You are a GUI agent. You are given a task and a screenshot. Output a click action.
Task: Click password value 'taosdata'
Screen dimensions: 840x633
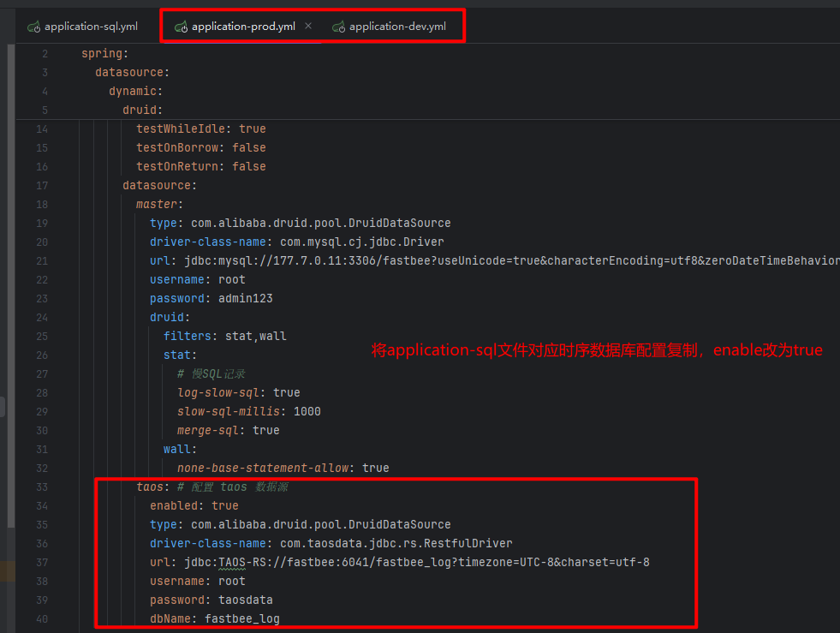point(246,600)
